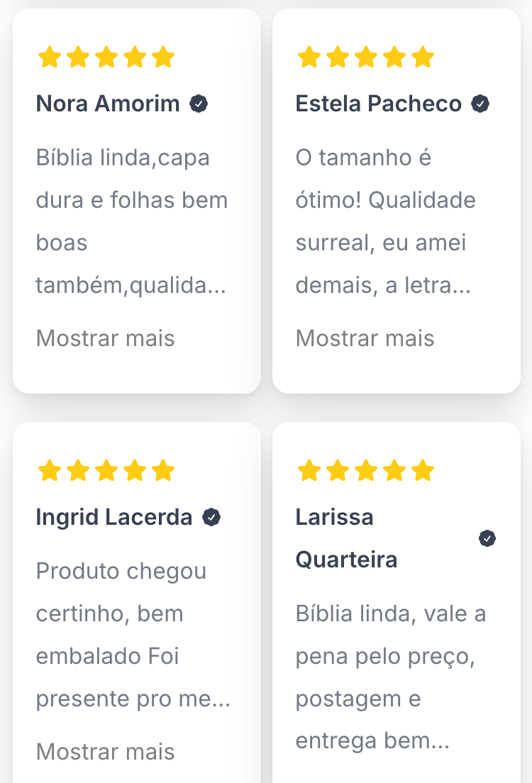Image resolution: width=532 pixels, height=783 pixels.
Task: Click the first star in Nora Amorim's rating
Action: click(49, 57)
